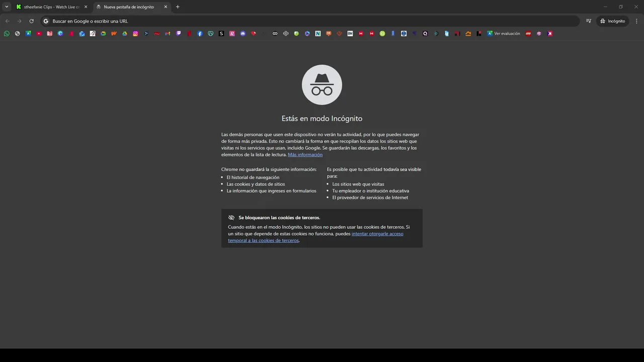This screenshot has height=362, width=644.
Task: Click the large Incognito hat logo
Action: click(x=322, y=85)
